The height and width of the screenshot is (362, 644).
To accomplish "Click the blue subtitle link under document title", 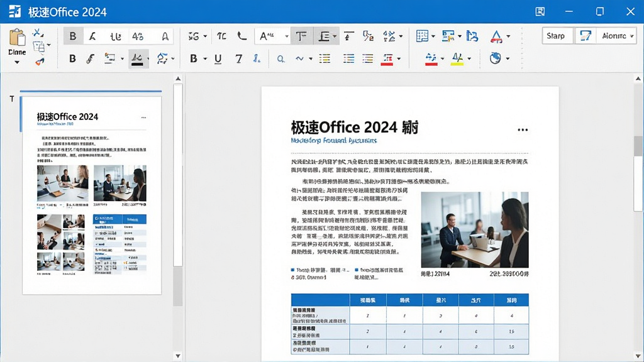I will click(333, 140).
